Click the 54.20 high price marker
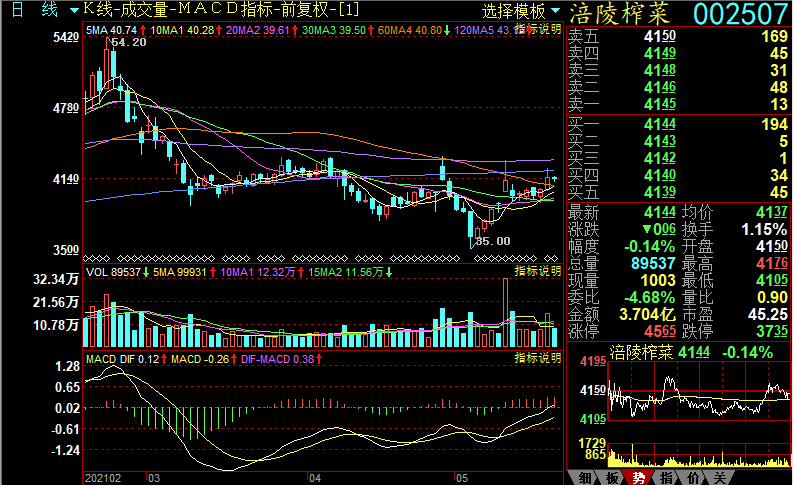 [129, 42]
